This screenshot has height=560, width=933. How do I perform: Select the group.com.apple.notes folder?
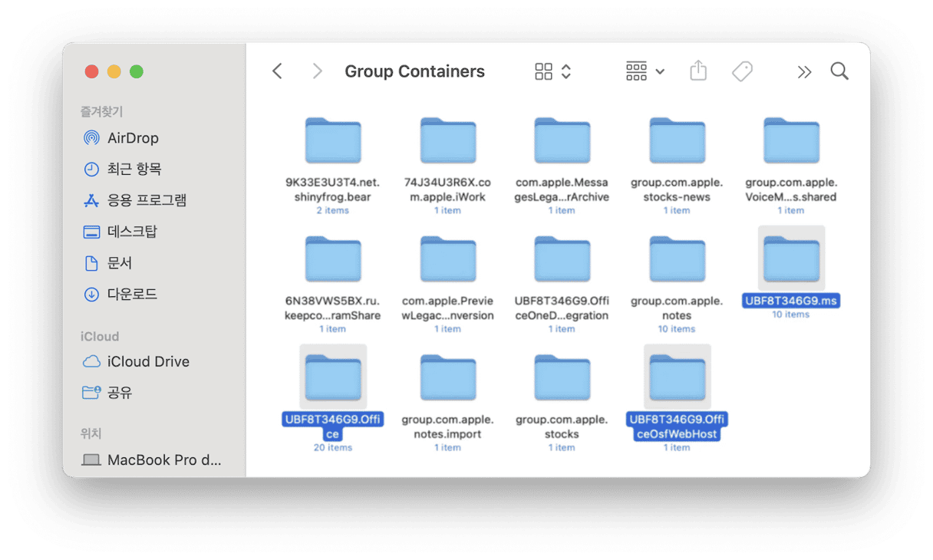tap(677, 259)
